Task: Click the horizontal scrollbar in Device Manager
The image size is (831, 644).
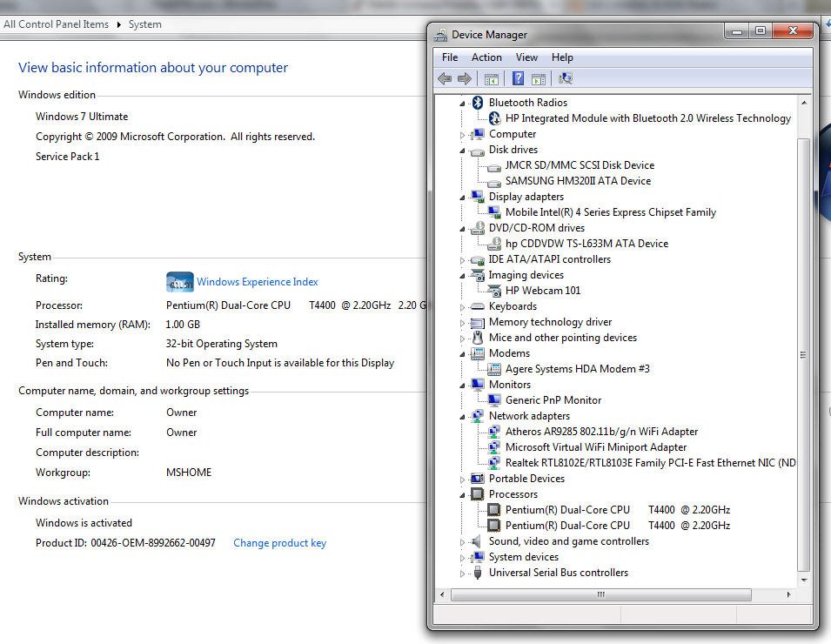Action: [600, 594]
